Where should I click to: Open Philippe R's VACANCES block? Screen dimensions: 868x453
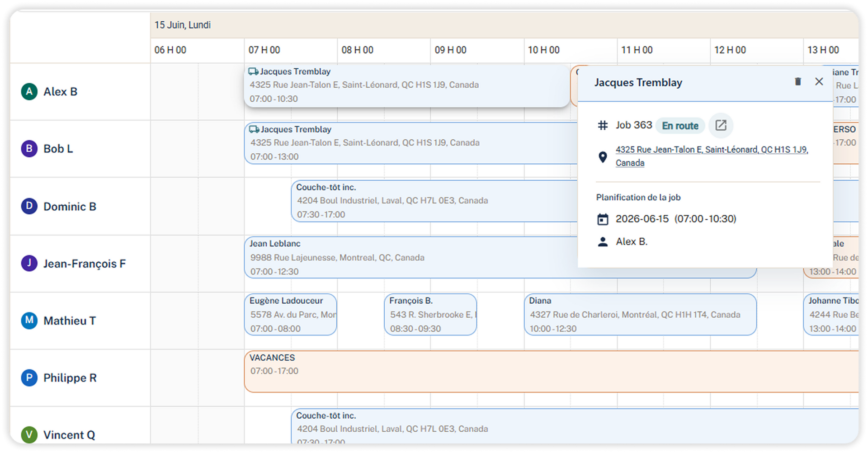click(552, 371)
